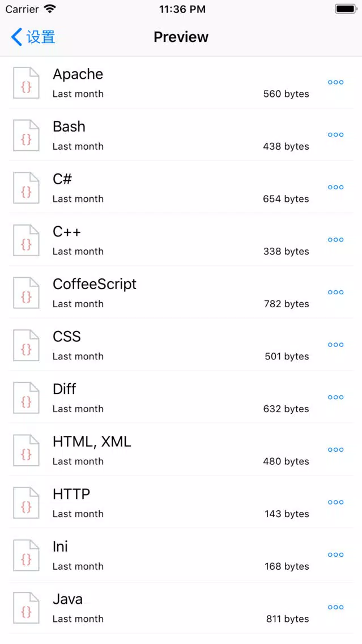362x644 pixels.
Task: Tap the HTML, XML code file icon
Action: (x=26, y=451)
